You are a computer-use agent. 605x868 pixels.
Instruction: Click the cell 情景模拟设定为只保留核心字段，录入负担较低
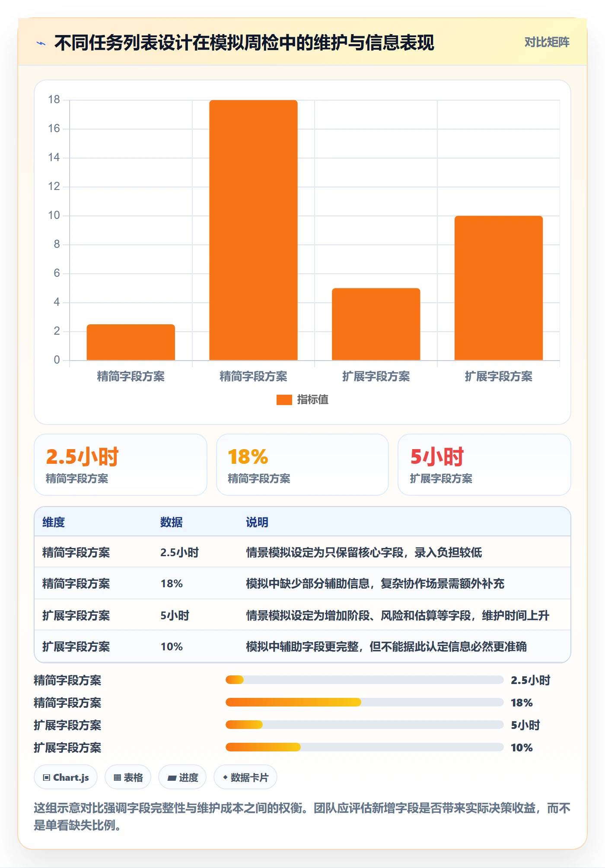[364, 553]
